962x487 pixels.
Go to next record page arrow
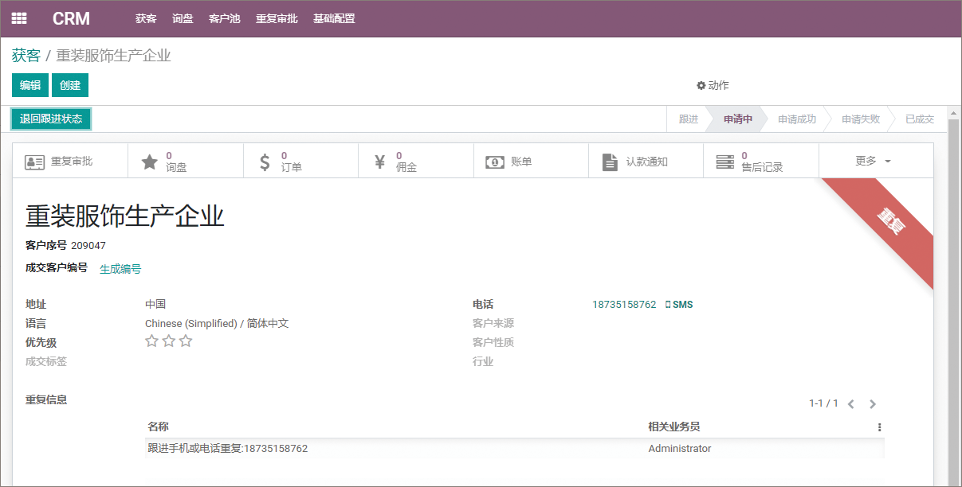tap(872, 404)
